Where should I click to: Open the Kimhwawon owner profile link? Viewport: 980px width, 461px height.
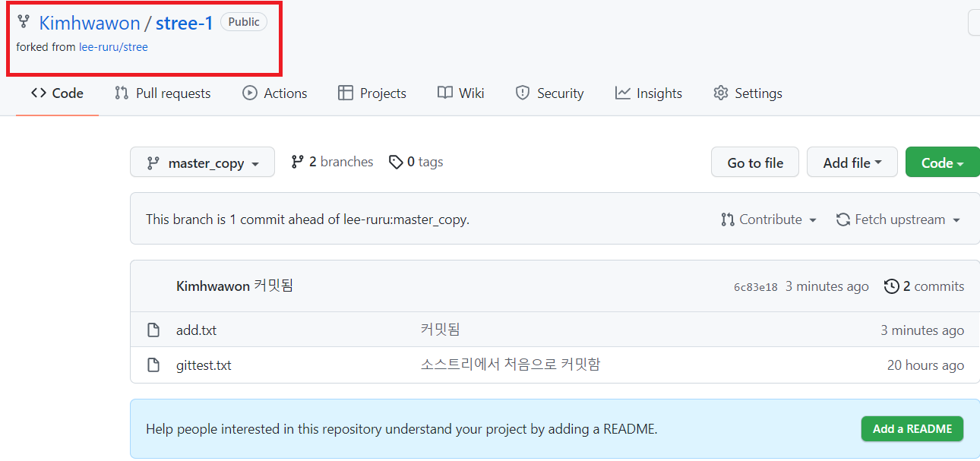tap(90, 23)
